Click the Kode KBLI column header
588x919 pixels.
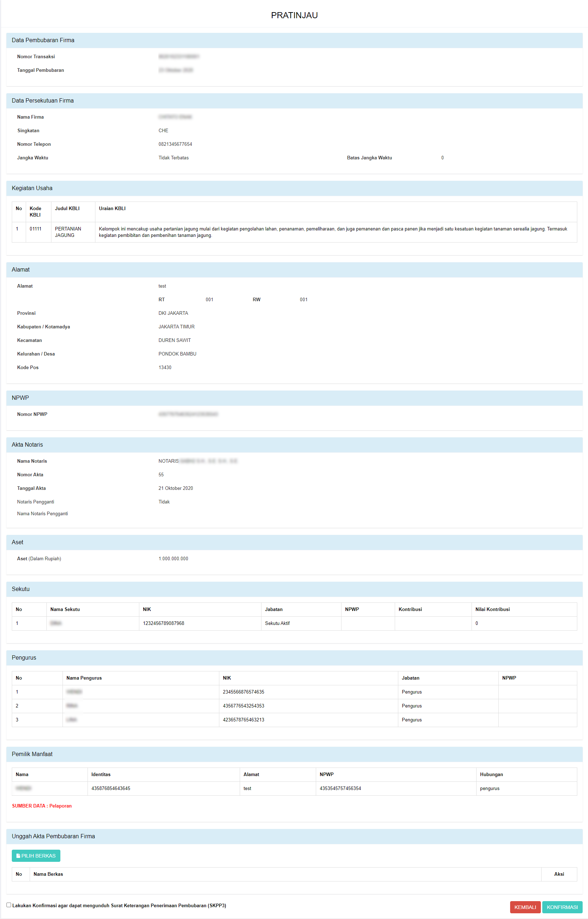point(35,212)
